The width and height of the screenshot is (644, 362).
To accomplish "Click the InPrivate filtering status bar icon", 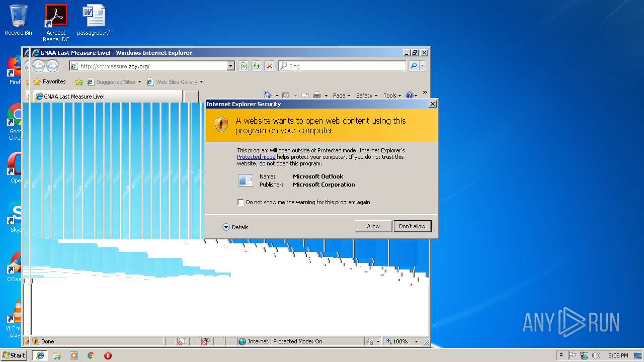I will pos(206,341).
